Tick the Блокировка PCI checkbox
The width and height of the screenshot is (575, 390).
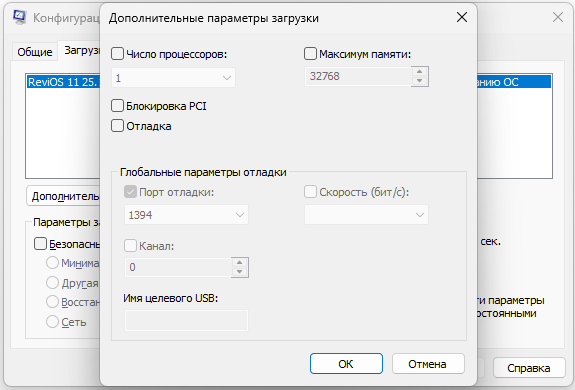(x=117, y=106)
